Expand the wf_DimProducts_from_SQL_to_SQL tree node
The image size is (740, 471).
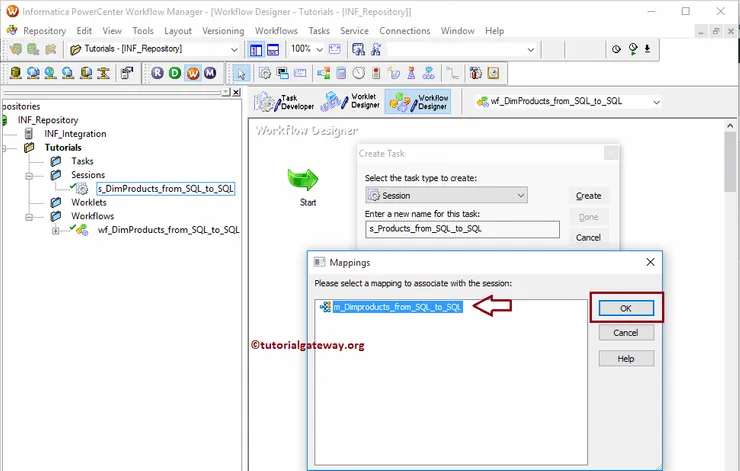(x=56, y=231)
